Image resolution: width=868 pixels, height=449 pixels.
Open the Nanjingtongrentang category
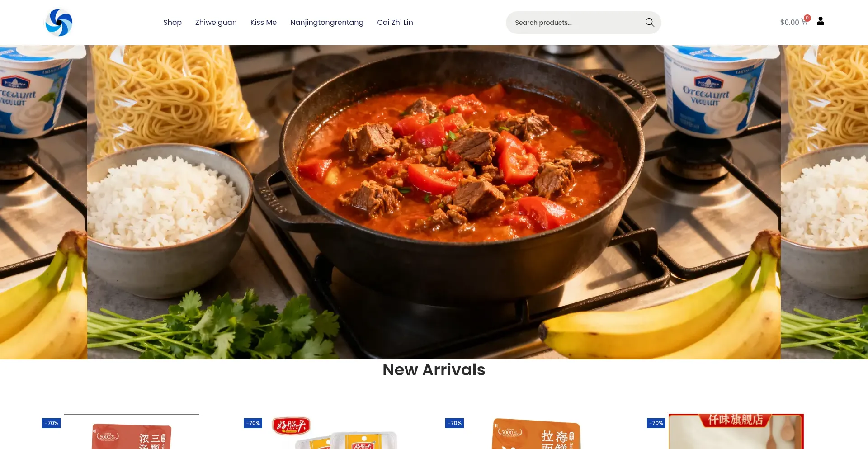(327, 23)
